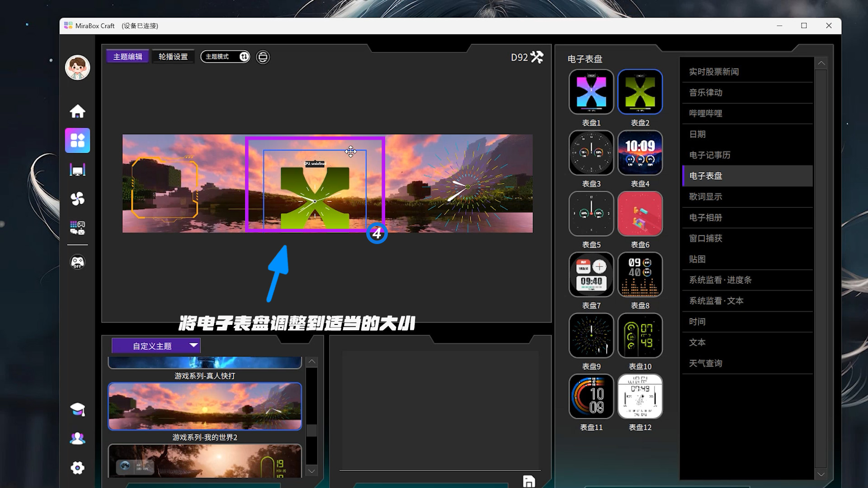Viewport: 868px width, 488px height.
Task: Open the 贴图 widget category
Action: click(x=747, y=259)
